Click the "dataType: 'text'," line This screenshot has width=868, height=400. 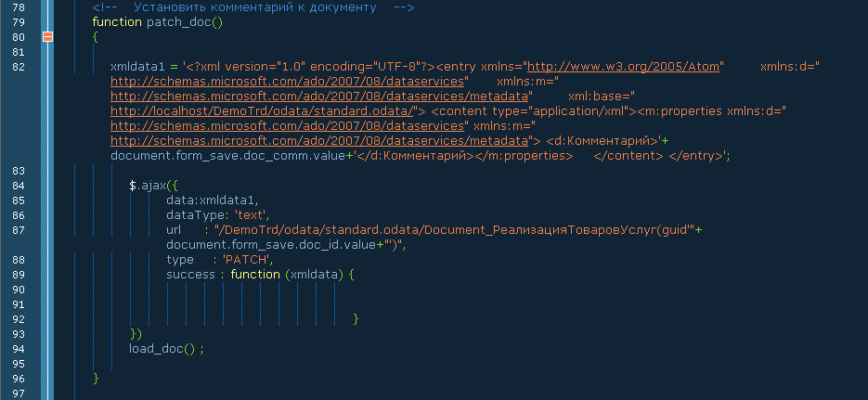218,214
